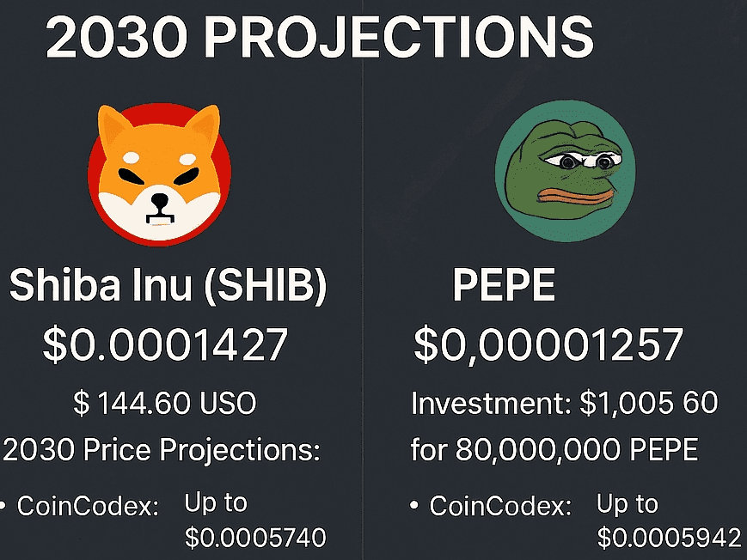Click the 2030 Price Projections label

pos(162,450)
